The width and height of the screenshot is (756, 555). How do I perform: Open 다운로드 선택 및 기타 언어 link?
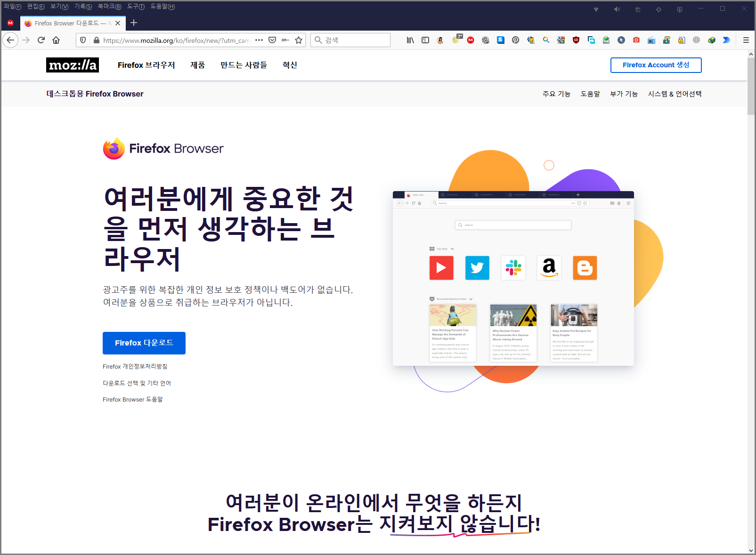137,383
